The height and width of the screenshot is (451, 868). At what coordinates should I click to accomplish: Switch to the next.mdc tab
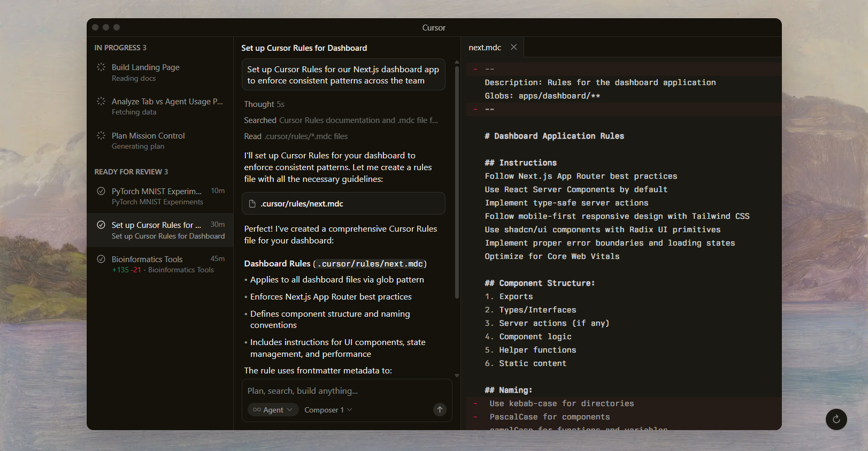point(485,48)
